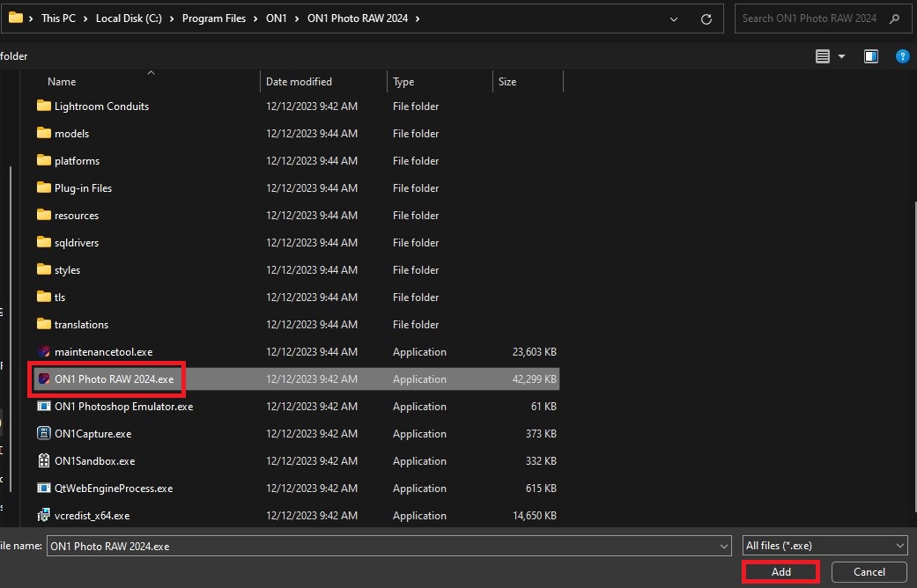Open the All files (*.exe) filter dropdown
The height and width of the screenshot is (588, 917).
[899, 546]
